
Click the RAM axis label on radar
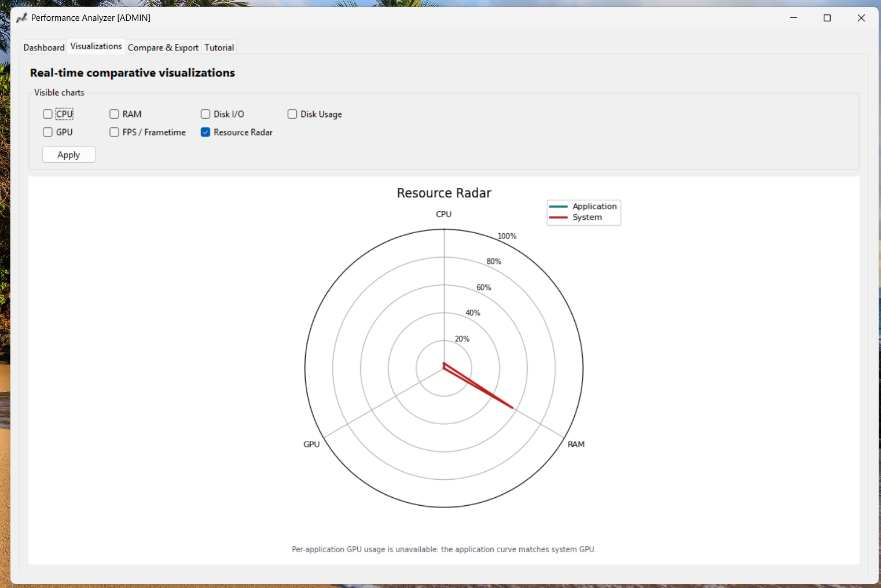[x=576, y=444]
